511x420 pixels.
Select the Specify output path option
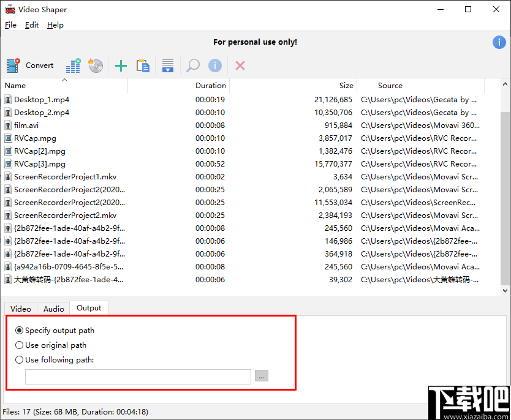(x=55, y=331)
